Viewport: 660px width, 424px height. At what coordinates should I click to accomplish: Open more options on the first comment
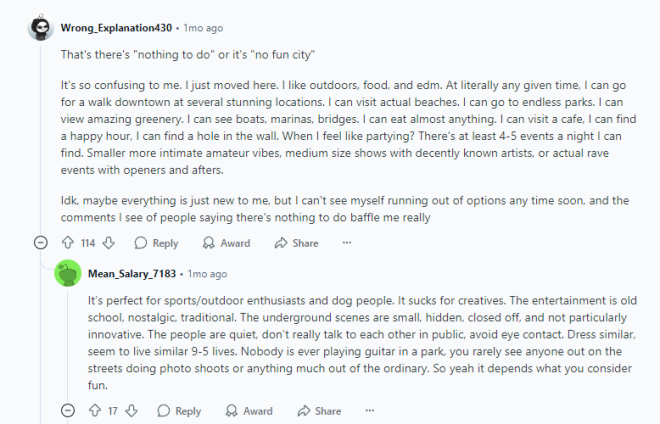pos(347,243)
